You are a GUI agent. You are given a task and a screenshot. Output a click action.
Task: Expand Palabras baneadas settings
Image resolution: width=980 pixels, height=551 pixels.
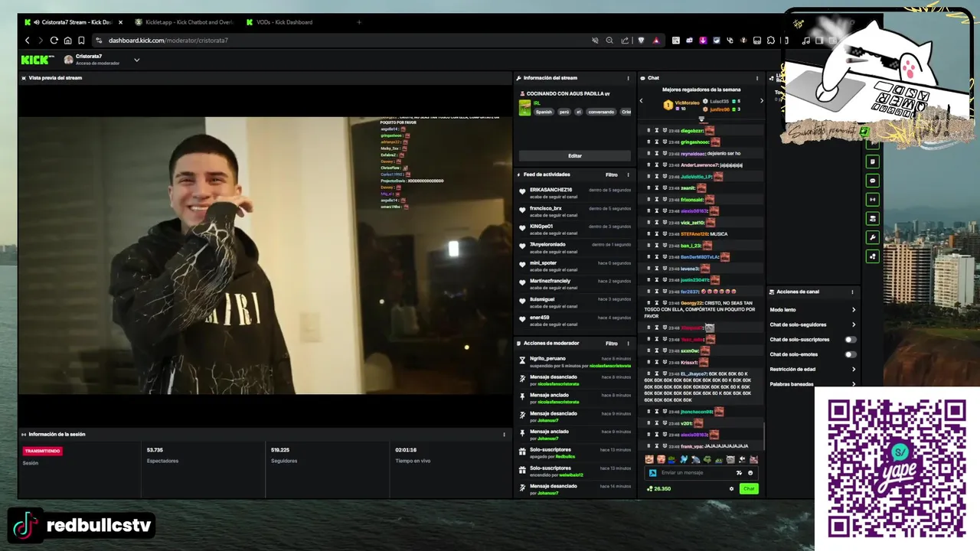812,384
